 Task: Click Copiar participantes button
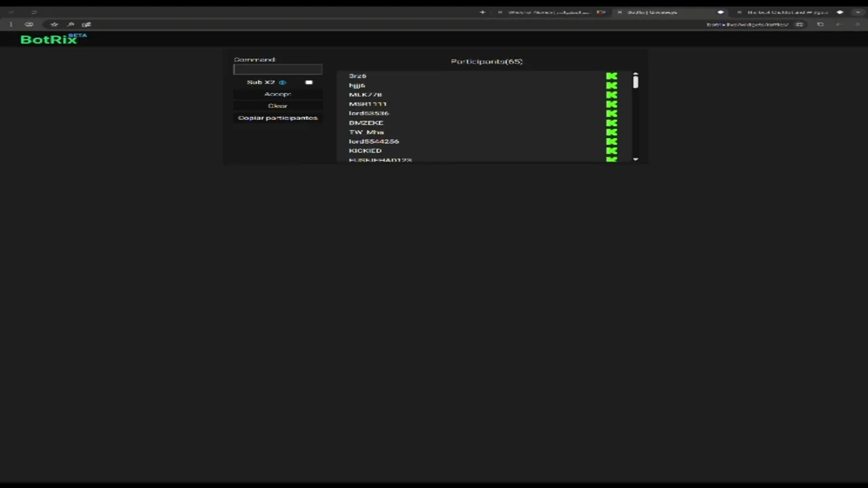(x=277, y=118)
